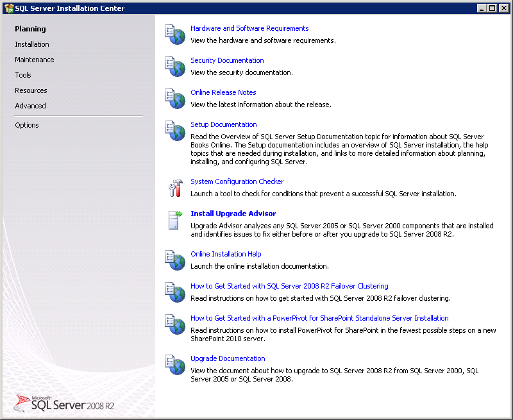Open the Failover Clustering getting started link
Image resolution: width=513 pixels, height=420 pixels.
tap(289, 286)
